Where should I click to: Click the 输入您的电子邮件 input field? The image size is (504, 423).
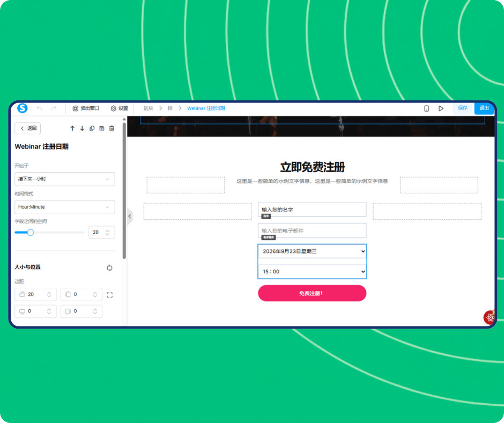pyautogui.click(x=312, y=230)
